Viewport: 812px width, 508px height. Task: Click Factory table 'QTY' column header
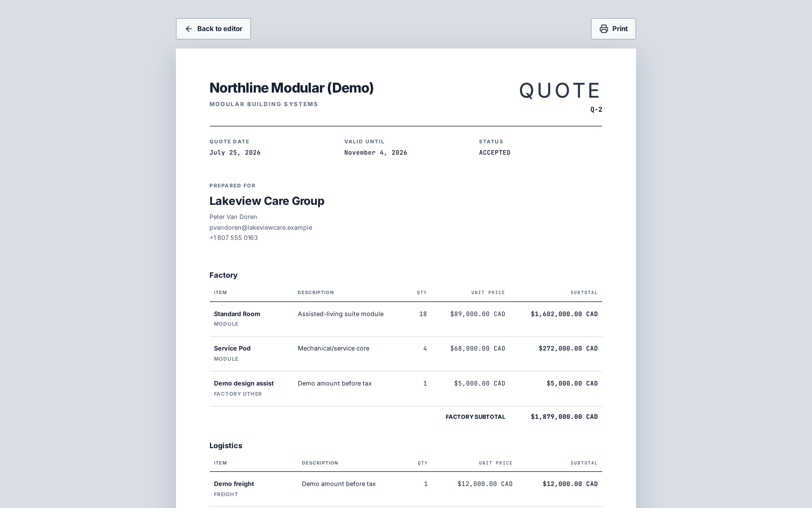point(422,293)
